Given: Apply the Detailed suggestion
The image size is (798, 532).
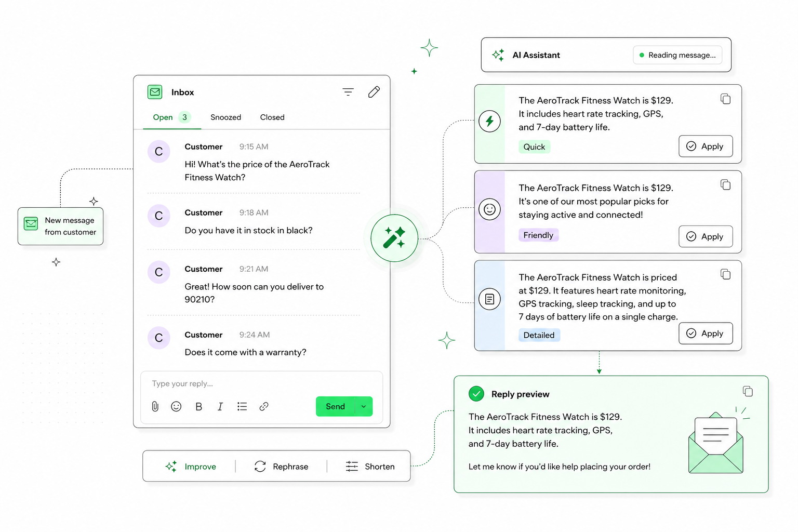Looking at the screenshot, I should pos(706,333).
